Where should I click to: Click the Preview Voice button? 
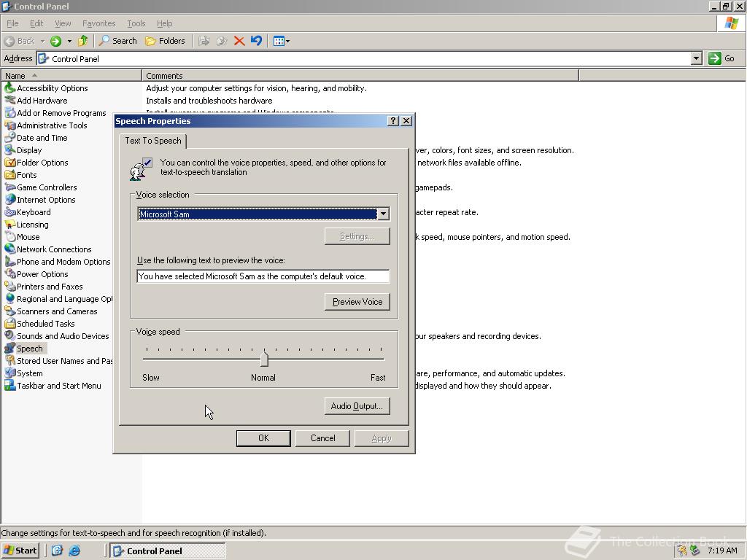(x=357, y=301)
